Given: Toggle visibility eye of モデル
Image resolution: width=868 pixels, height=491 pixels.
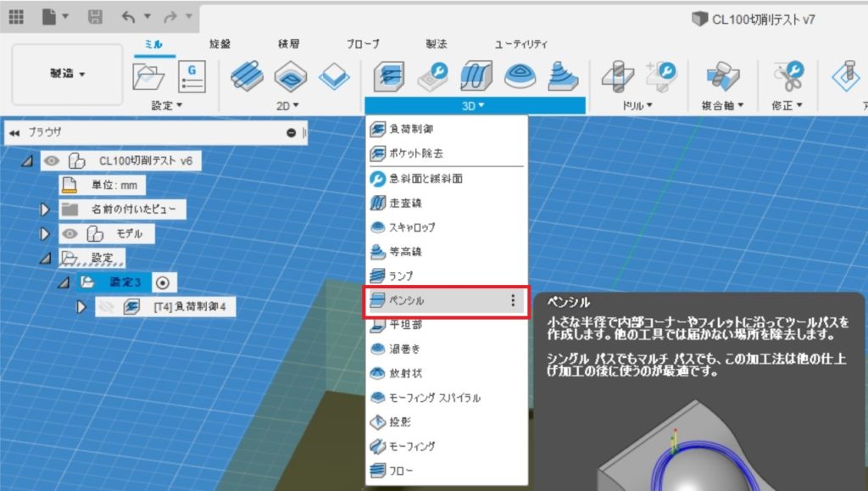Looking at the screenshot, I should click(70, 233).
